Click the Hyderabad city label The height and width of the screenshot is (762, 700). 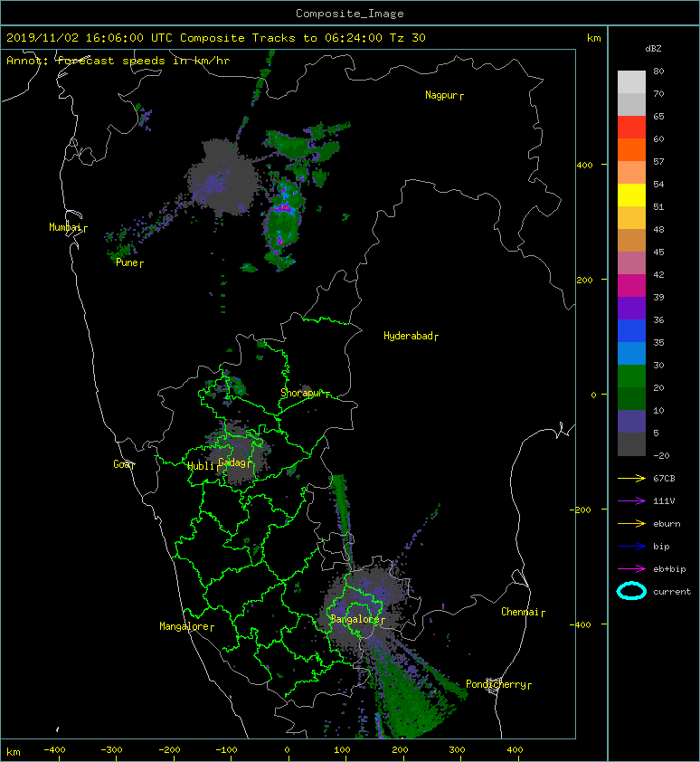(408, 336)
